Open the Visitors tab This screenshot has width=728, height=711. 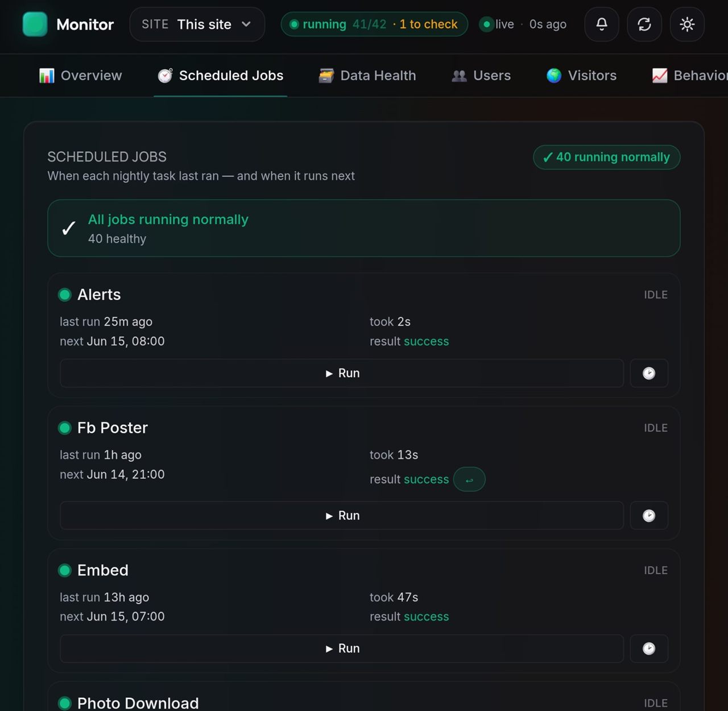pos(581,76)
